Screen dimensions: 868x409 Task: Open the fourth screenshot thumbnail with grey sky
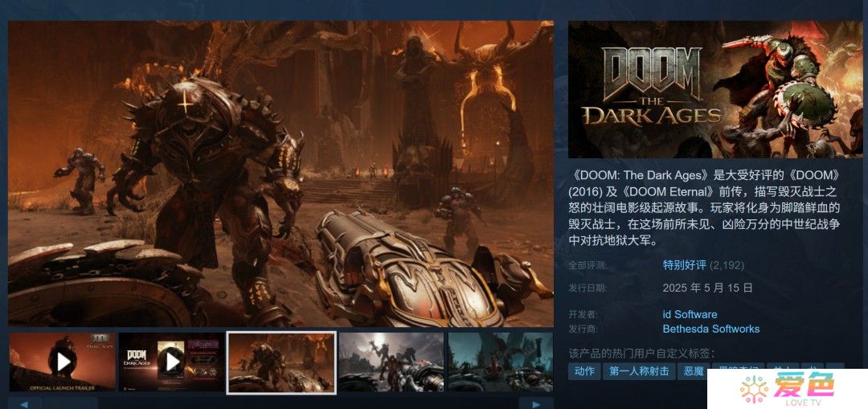pos(391,362)
